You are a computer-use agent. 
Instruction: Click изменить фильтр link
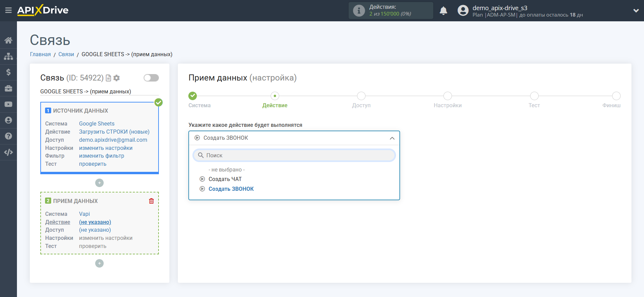tap(102, 156)
